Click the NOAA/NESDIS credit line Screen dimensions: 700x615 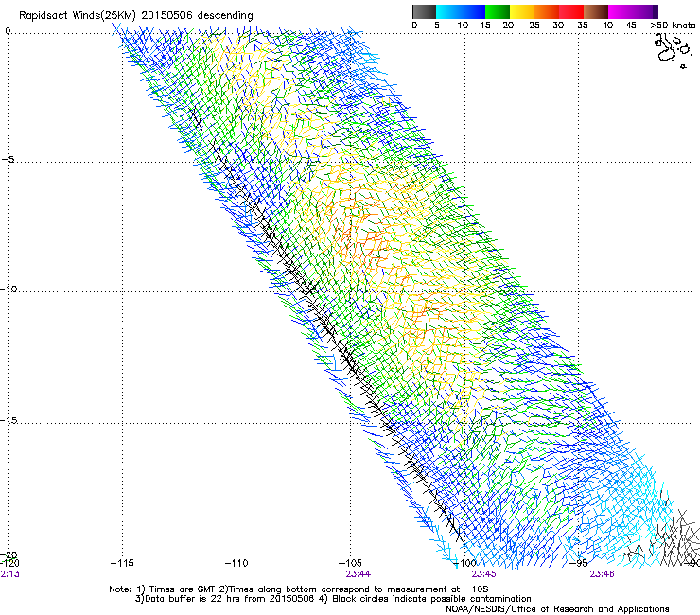(557, 609)
